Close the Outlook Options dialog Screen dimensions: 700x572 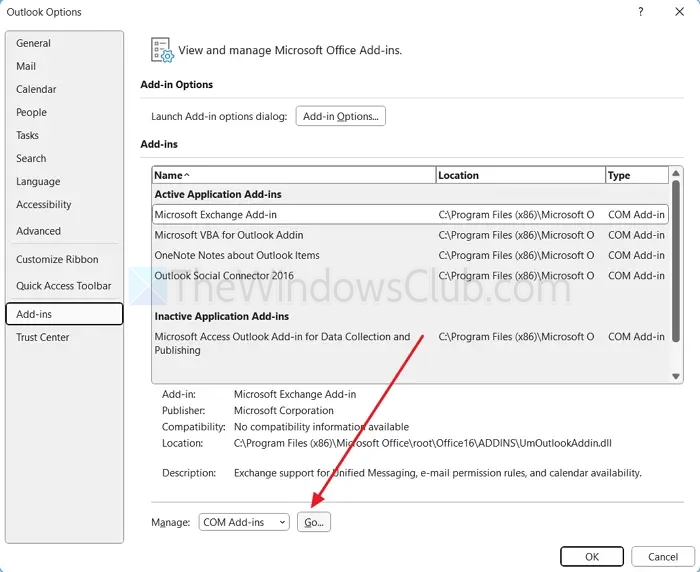point(679,12)
